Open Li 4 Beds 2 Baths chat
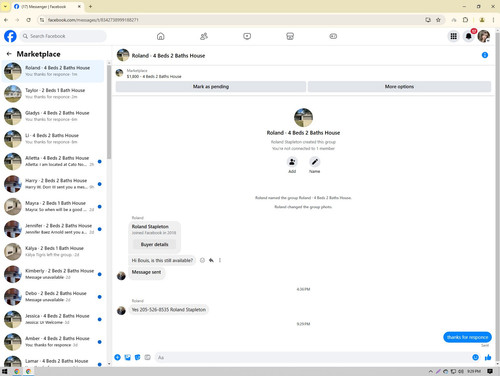This screenshot has width=500, height=376. (x=53, y=139)
